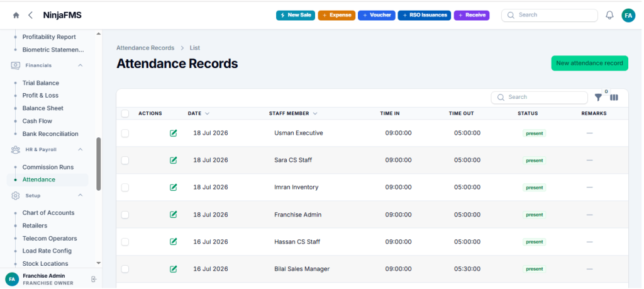Screen dimensions: 644x289
Task: Open Biometric Statement in sidebar
Action: click(x=53, y=50)
